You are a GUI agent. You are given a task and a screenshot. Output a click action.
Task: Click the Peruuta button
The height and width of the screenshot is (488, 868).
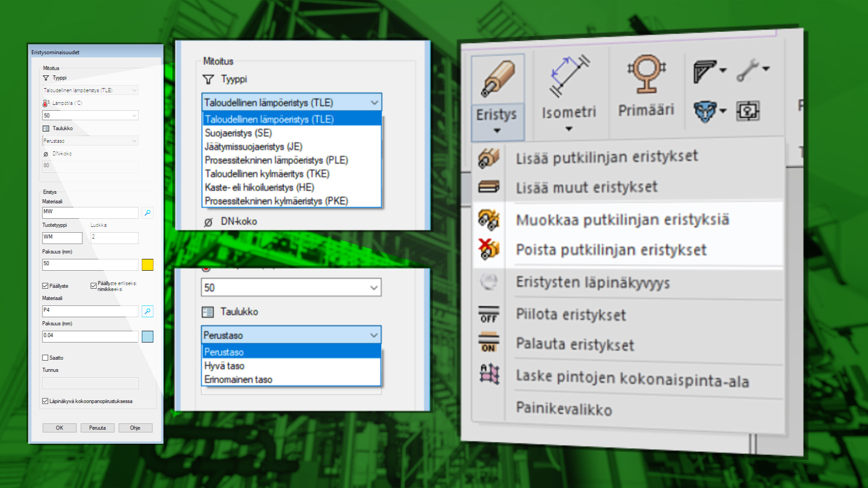[x=97, y=428]
